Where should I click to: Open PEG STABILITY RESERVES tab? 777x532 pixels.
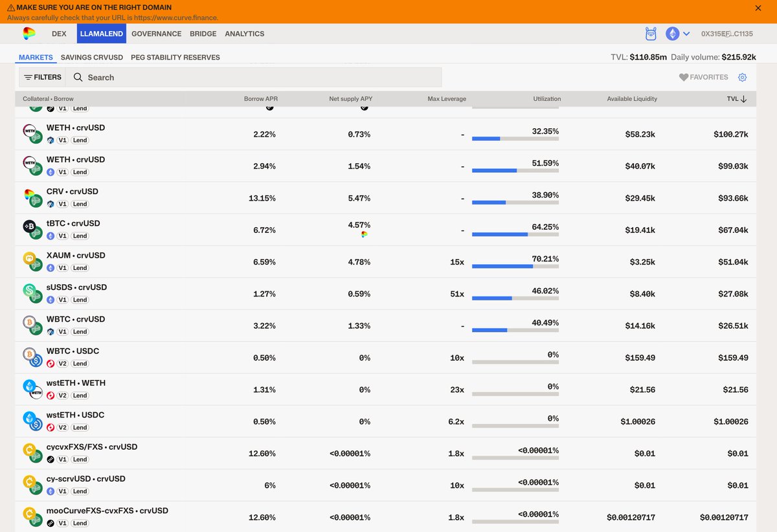tap(175, 58)
